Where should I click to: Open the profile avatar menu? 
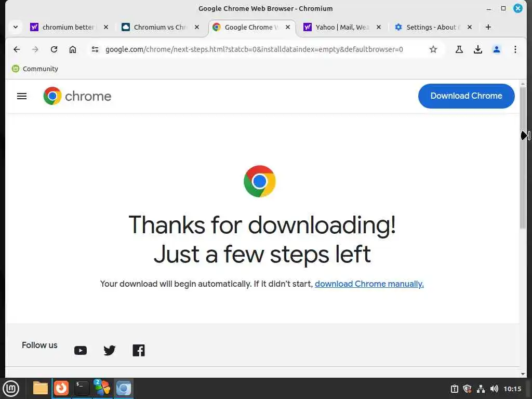(x=496, y=49)
